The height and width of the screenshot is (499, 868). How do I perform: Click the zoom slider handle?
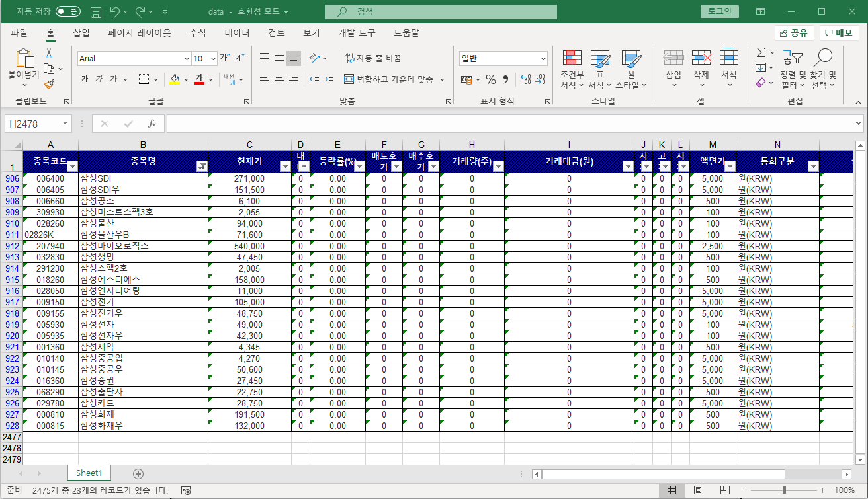[784, 490]
